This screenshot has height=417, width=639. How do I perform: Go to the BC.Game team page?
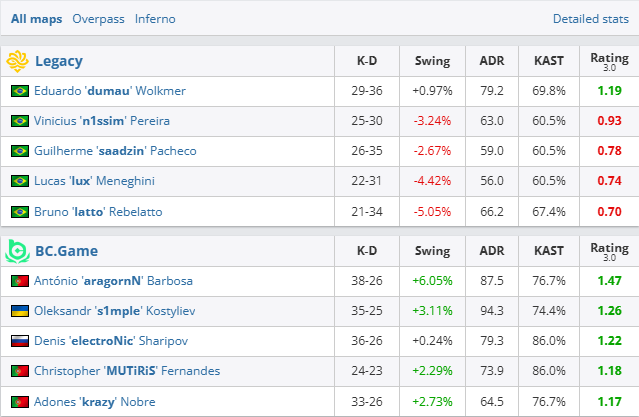(67, 251)
